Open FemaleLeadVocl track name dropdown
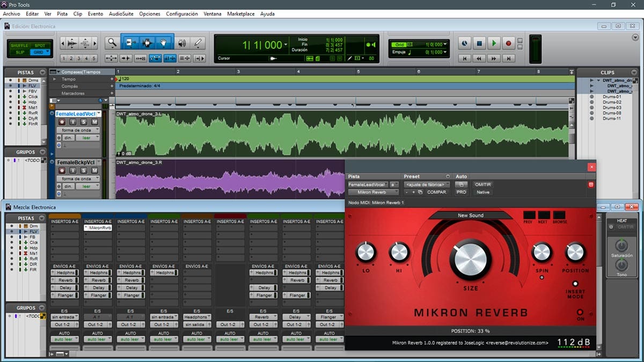Image resolution: width=644 pixels, height=362 pixels. click(x=99, y=114)
